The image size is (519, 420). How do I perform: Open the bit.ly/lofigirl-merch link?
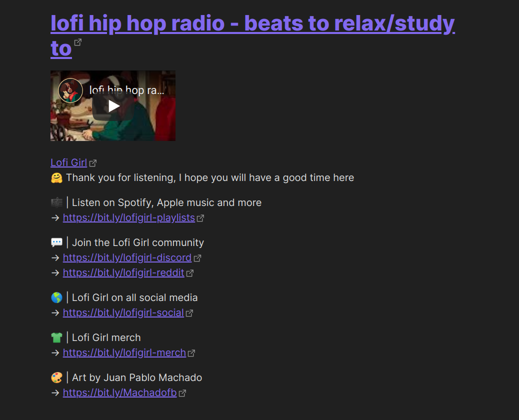point(124,353)
